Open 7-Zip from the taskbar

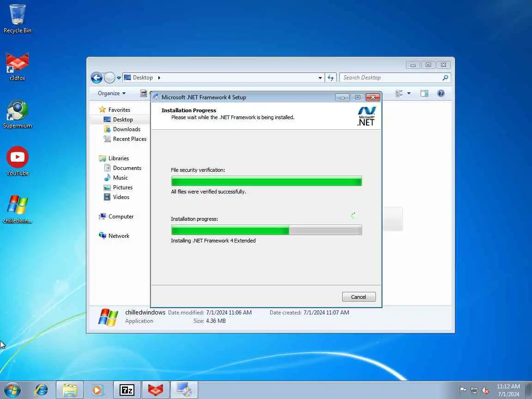tap(127, 390)
